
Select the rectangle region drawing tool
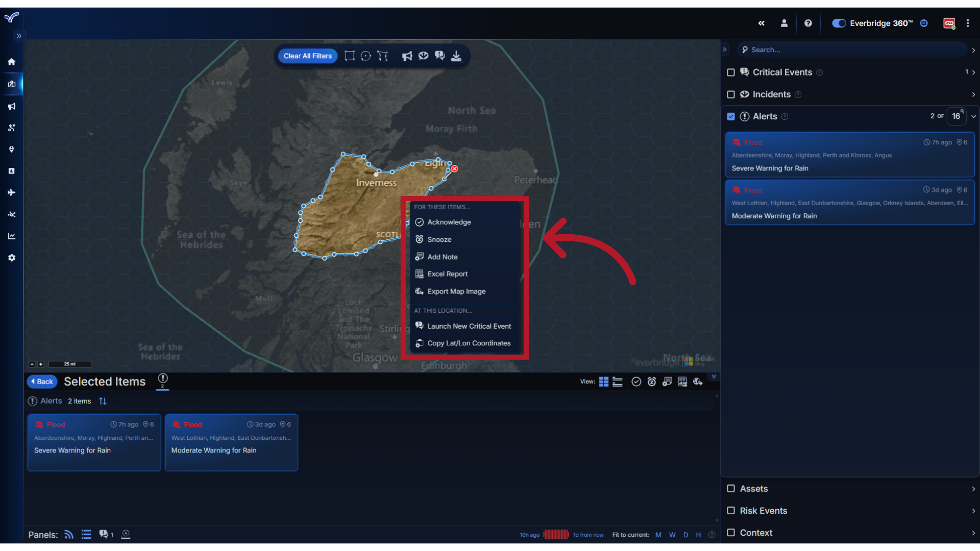coord(350,56)
